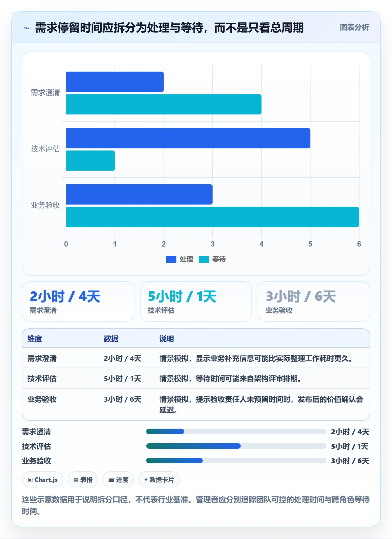The image size is (392, 539).
Task: Click the 业务验收 y-axis label on chart
Action: (x=45, y=205)
